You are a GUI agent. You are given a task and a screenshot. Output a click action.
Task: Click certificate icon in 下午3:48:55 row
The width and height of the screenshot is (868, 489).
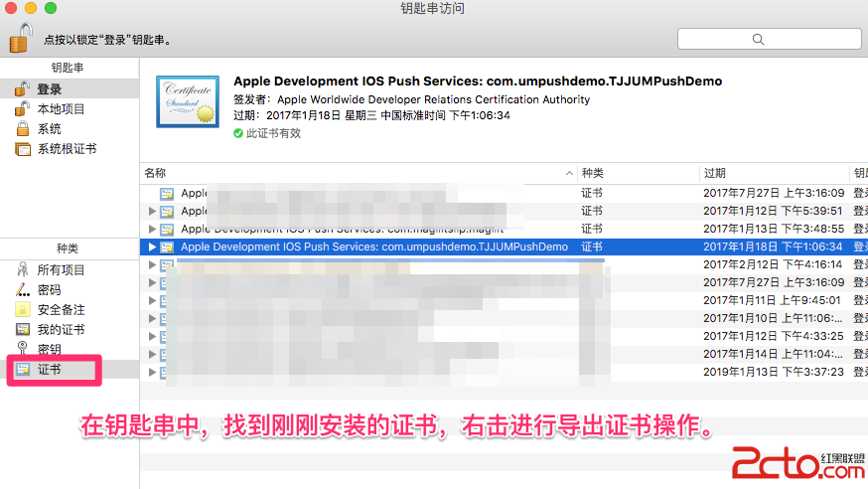tap(167, 229)
